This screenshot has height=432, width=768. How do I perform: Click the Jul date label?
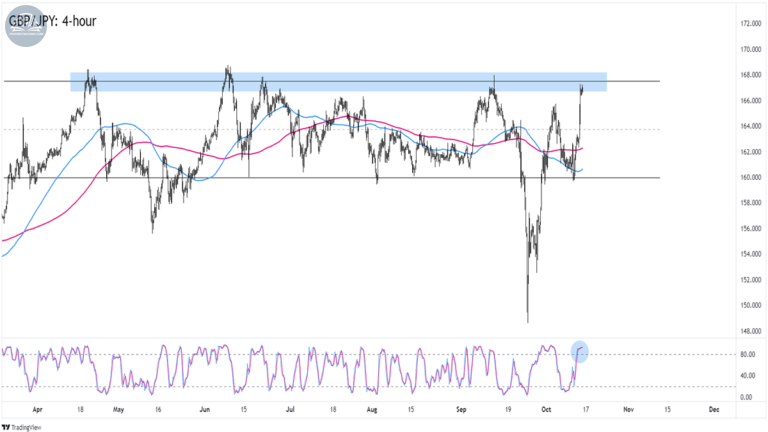pos(290,409)
